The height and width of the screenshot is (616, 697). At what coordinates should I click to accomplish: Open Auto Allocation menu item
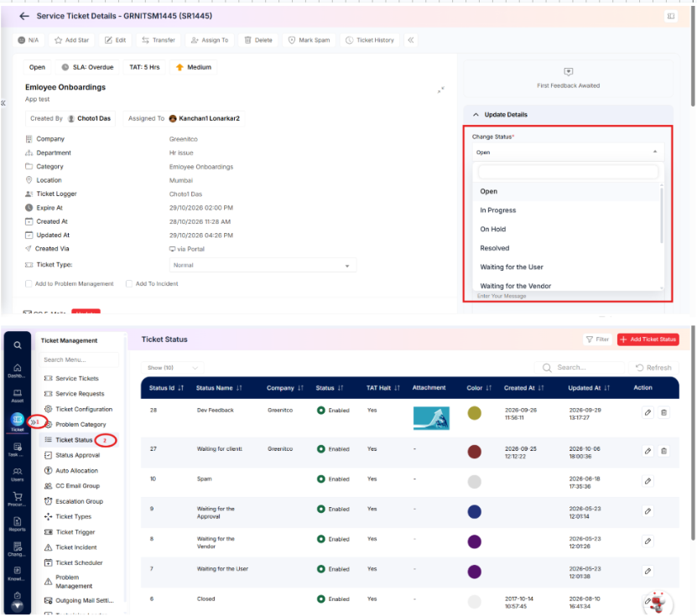click(x=76, y=470)
